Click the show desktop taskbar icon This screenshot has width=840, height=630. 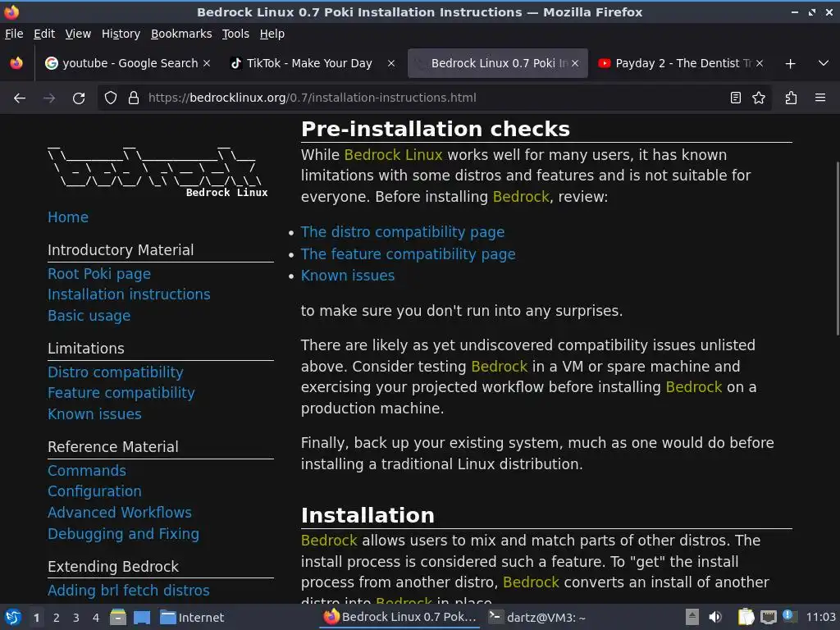coord(141,617)
